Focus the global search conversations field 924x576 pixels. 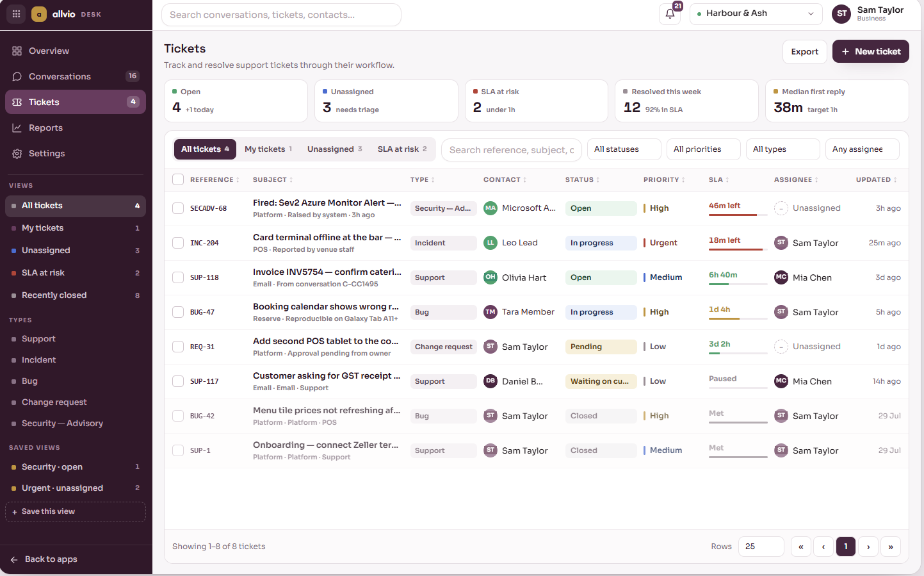click(281, 15)
